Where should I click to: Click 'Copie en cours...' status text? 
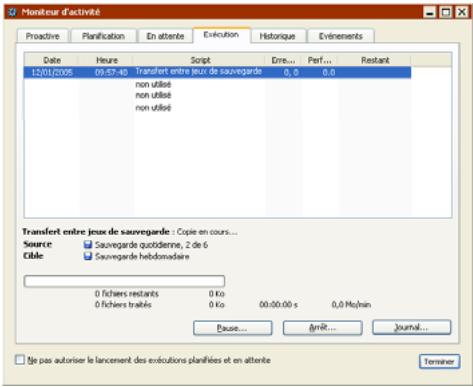tap(207, 232)
